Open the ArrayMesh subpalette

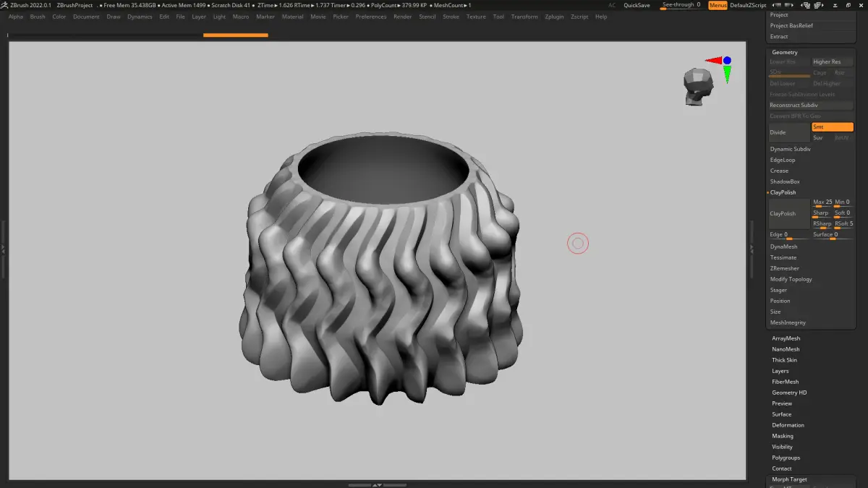point(786,338)
